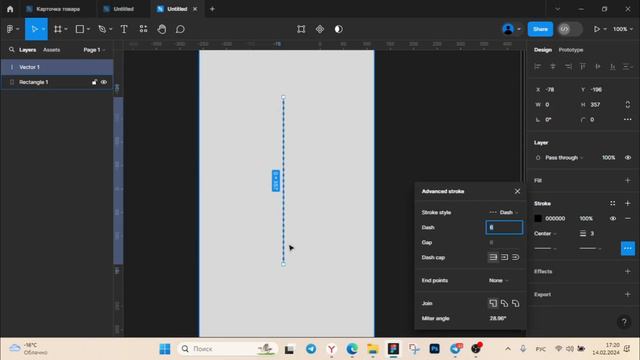The height and width of the screenshot is (360, 640).
Task: Select the Square dash cap option
Action: tap(504, 257)
